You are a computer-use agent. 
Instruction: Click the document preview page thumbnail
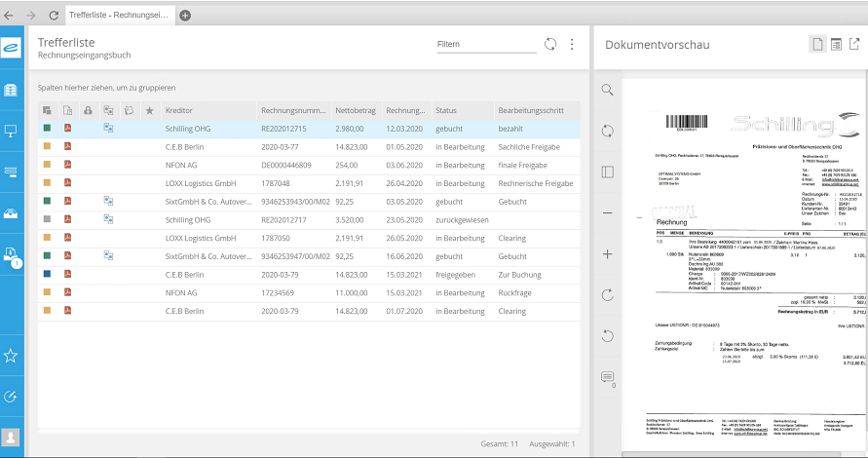click(x=744, y=265)
